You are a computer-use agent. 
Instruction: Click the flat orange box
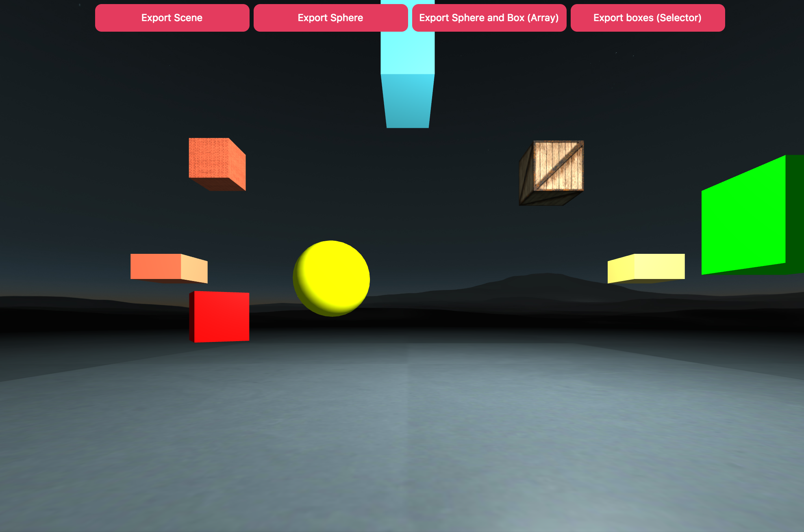pyautogui.click(x=169, y=268)
